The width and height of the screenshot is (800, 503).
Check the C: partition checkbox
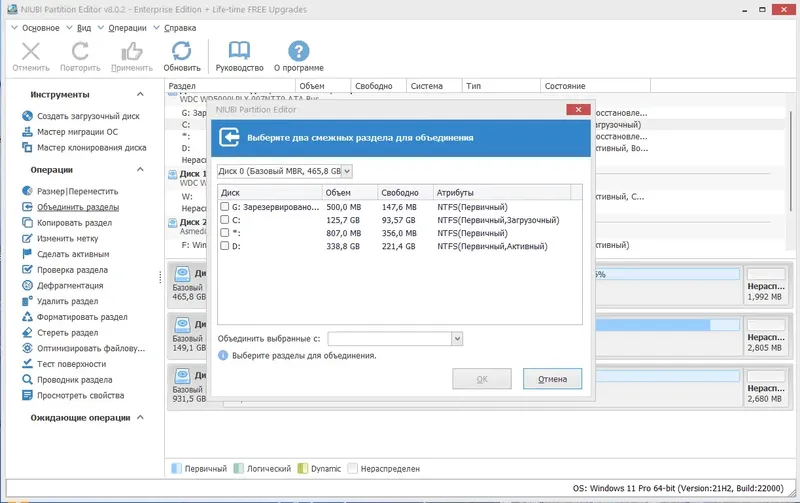224,219
